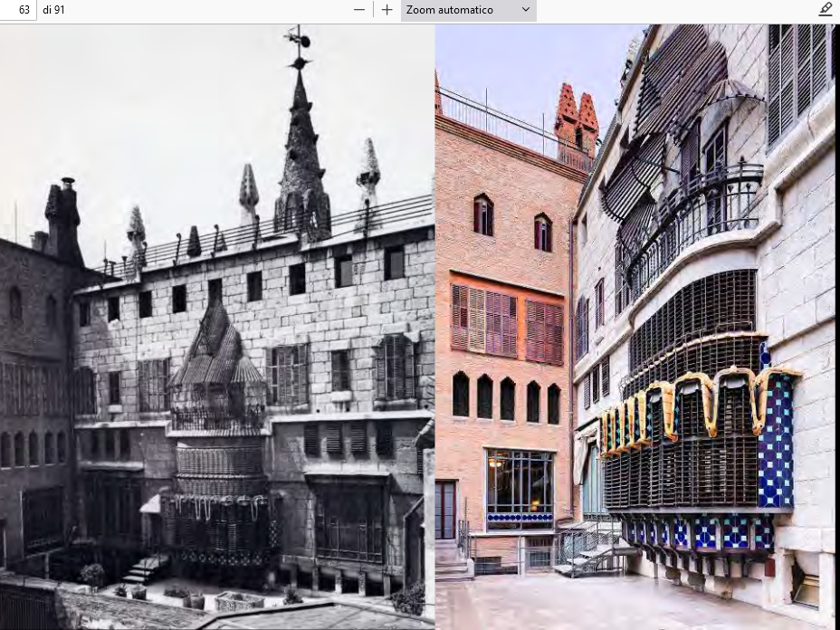Click the black-and-white historical courtyard photo
The width and height of the screenshot is (840, 630).
(217, 327)
